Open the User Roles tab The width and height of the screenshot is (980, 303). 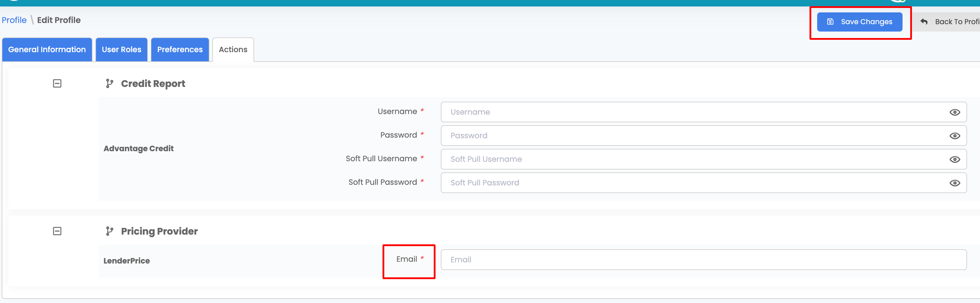point(121,49)
